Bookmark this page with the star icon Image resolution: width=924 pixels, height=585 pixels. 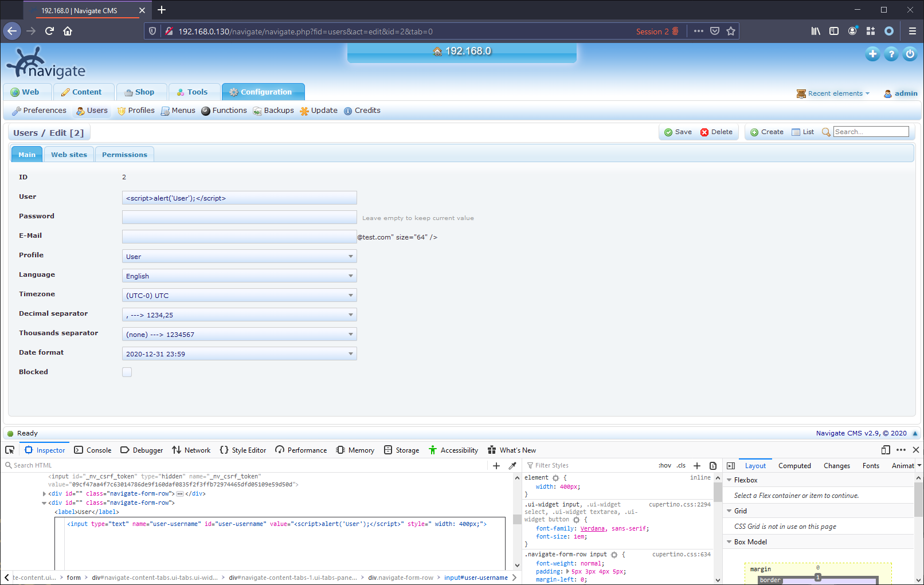(x=731, y=31)
